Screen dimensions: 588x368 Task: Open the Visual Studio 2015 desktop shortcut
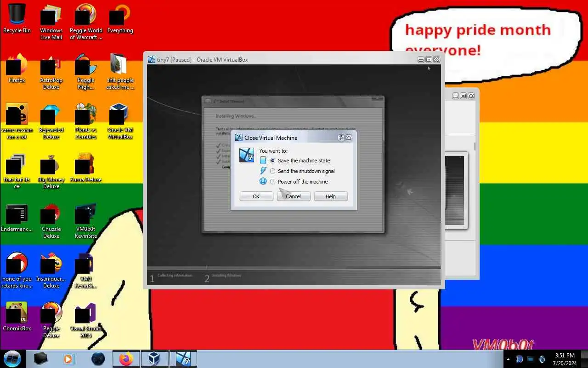[86, 320]
